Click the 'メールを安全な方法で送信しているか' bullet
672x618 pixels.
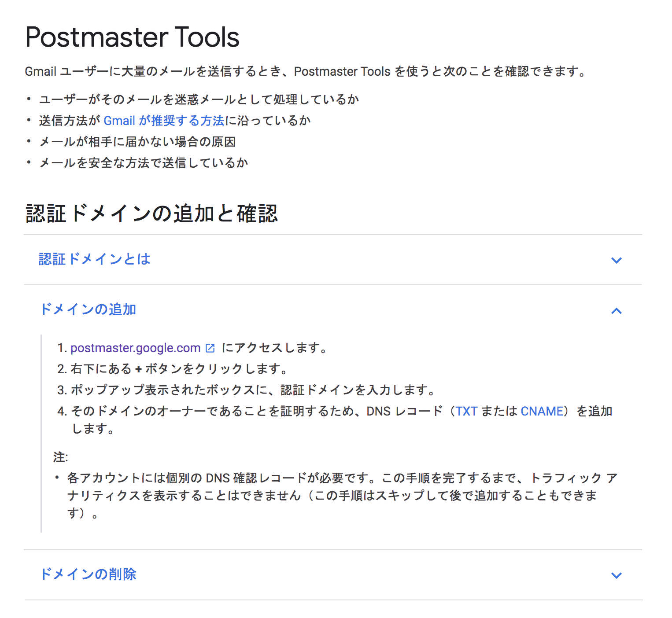click(144, 163)
